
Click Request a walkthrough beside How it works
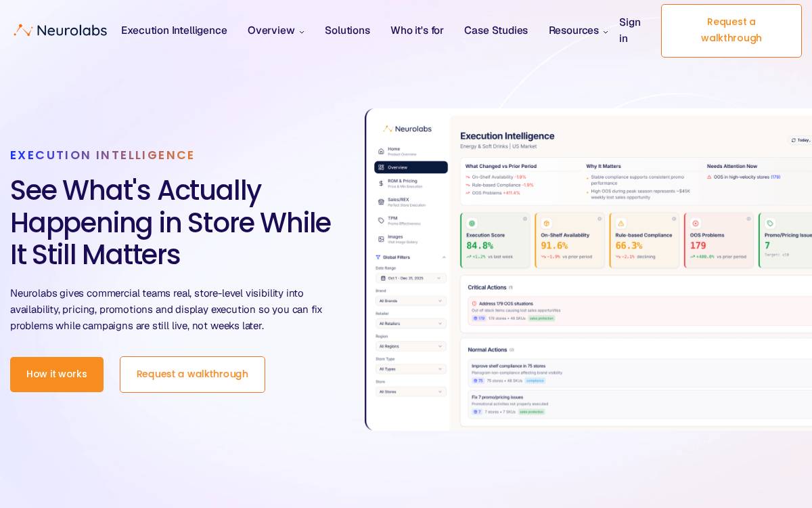[x=192, y=375]
